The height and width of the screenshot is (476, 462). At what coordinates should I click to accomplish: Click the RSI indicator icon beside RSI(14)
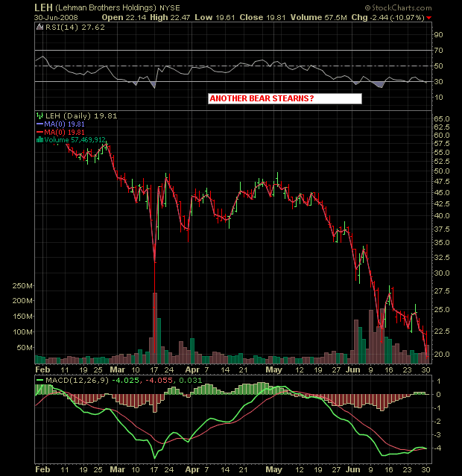tap(39, 27)
